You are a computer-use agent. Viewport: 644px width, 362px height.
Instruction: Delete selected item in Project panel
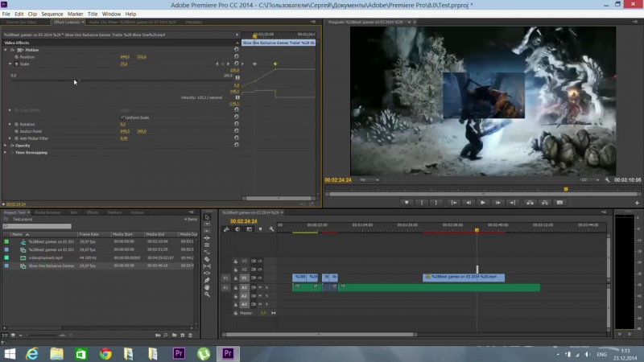(190, 335)
